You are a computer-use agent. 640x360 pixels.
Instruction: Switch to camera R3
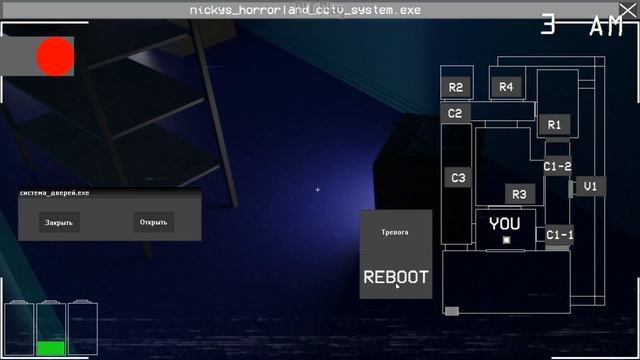coord(520,194)
